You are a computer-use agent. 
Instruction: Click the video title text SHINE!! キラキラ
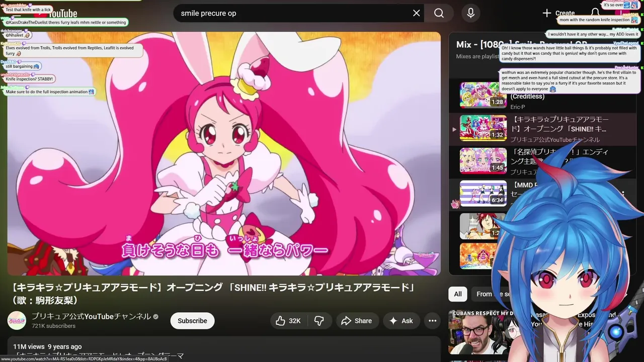click(x=213, y=294)
